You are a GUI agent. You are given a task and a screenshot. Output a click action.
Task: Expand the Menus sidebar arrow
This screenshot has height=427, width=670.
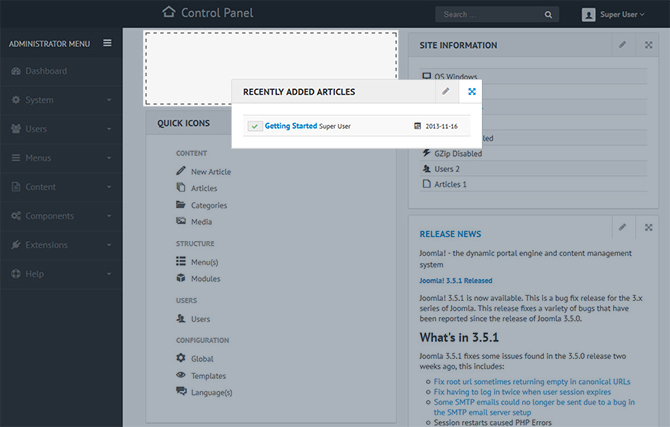(109, 158)
